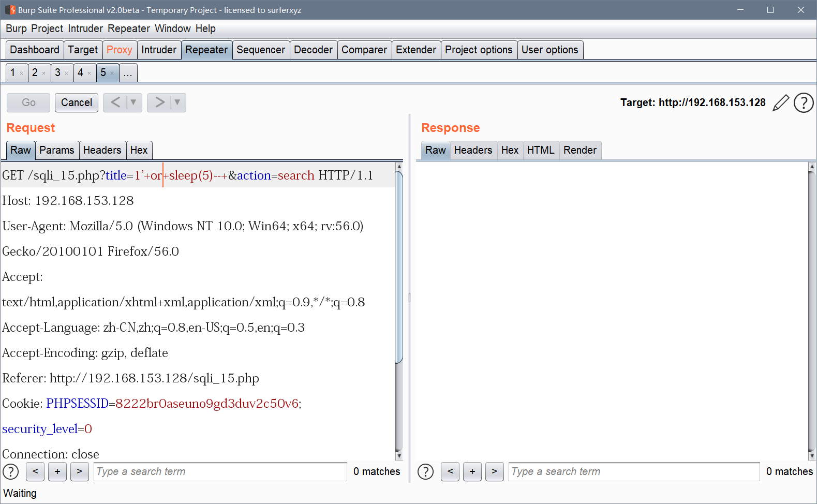This screenshot has height=504, width=817.
Task: Switch to the Extender tab
Action: click(416, 50)
